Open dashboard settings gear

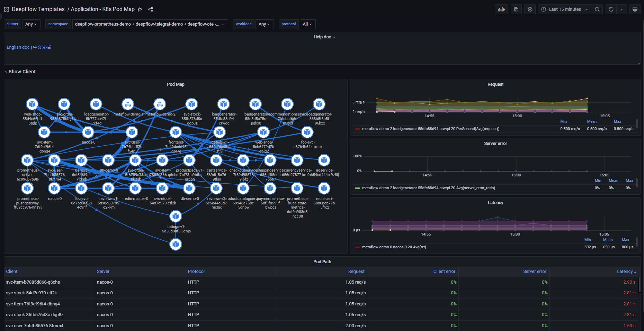coord(530,9)
